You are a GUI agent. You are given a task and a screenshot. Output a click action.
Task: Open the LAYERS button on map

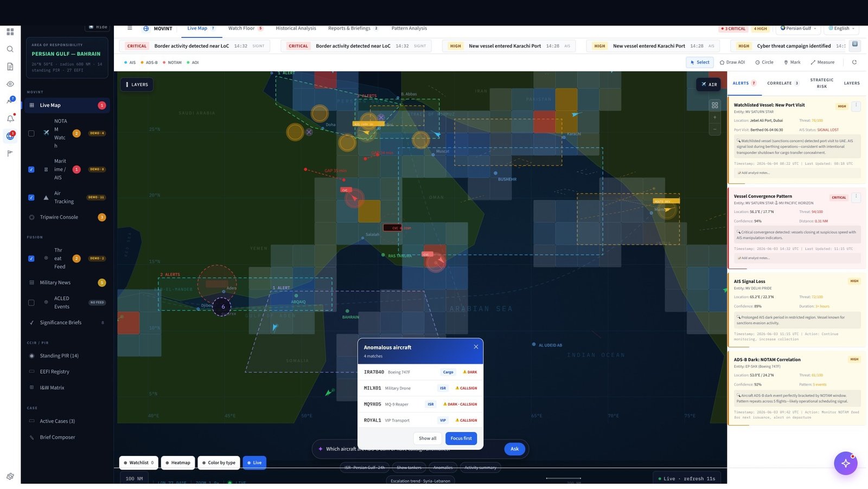[x=137, y=85]
